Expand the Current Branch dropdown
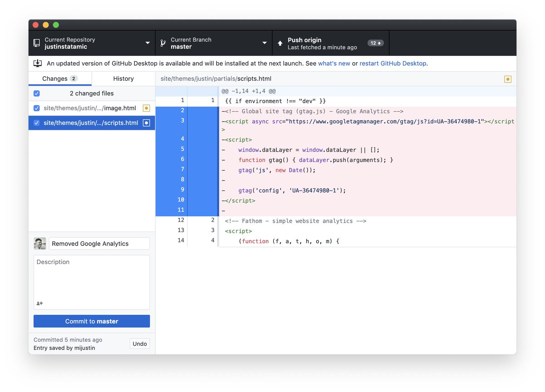The height and width of the screenshot is (392, 545). tap(213, 43)
